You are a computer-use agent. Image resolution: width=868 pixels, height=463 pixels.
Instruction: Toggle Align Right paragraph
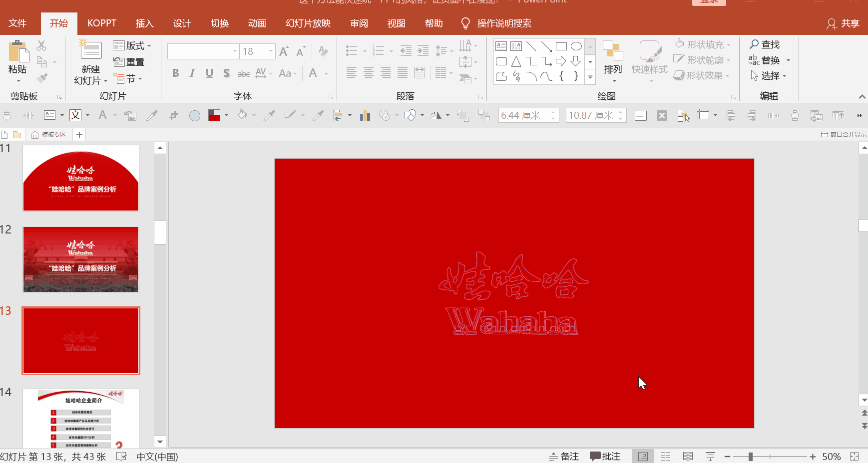(386, 73)
